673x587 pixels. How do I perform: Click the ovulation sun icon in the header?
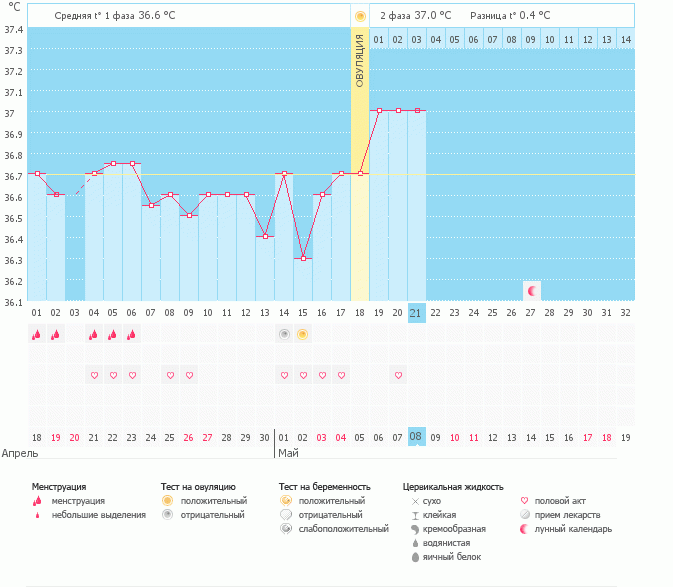pyautogui.click(x=360, y=16)
